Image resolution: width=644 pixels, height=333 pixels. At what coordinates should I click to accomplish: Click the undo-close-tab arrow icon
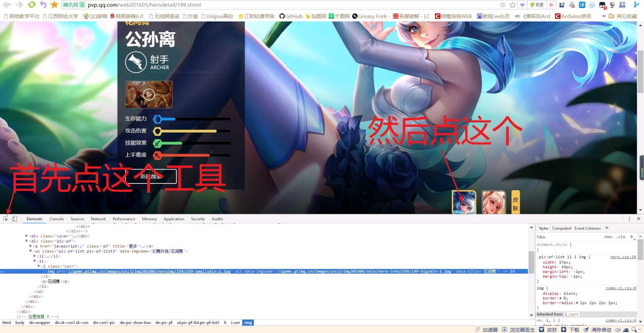pos(43,4)
